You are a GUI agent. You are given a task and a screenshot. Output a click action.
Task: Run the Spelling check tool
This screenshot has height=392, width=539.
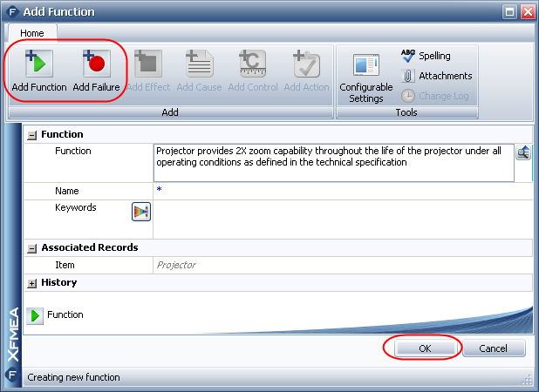(x=426, y=56)
